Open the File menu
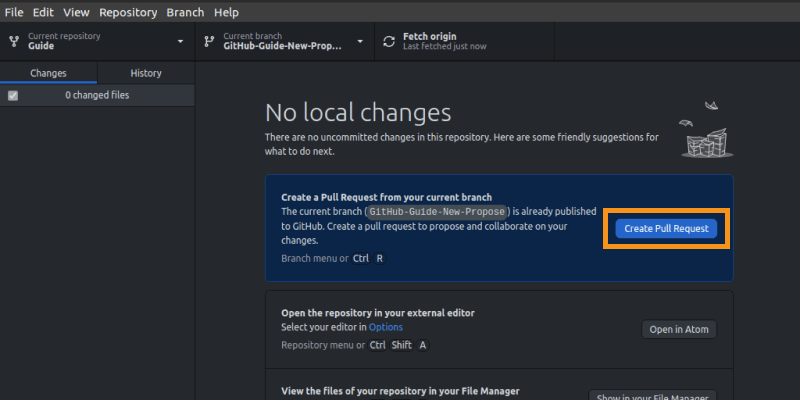Screen dimensions: 800x400 (x=14, y=12)
